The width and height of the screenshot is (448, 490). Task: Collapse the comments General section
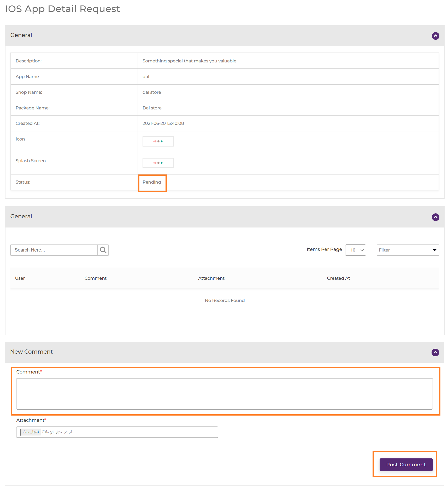tap(435, 217)
